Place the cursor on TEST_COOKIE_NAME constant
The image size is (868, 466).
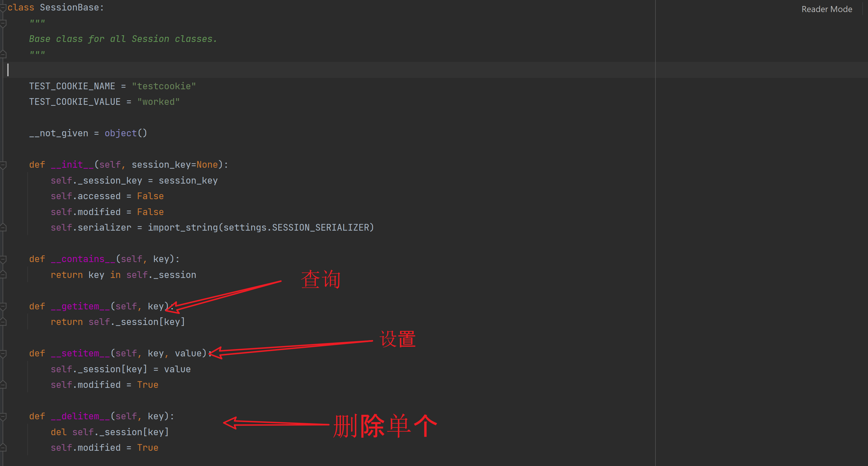click(72, 86)
